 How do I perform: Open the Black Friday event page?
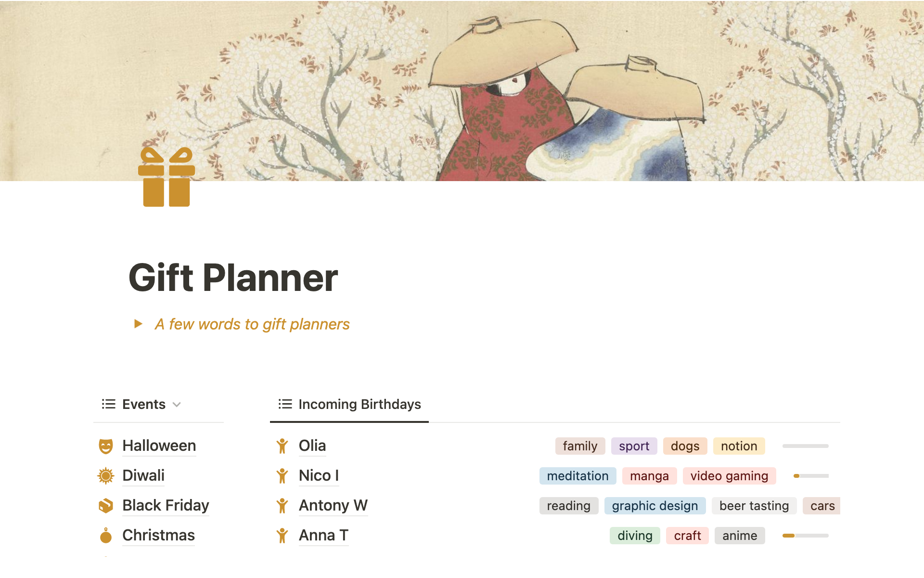[x=166, y=505]
